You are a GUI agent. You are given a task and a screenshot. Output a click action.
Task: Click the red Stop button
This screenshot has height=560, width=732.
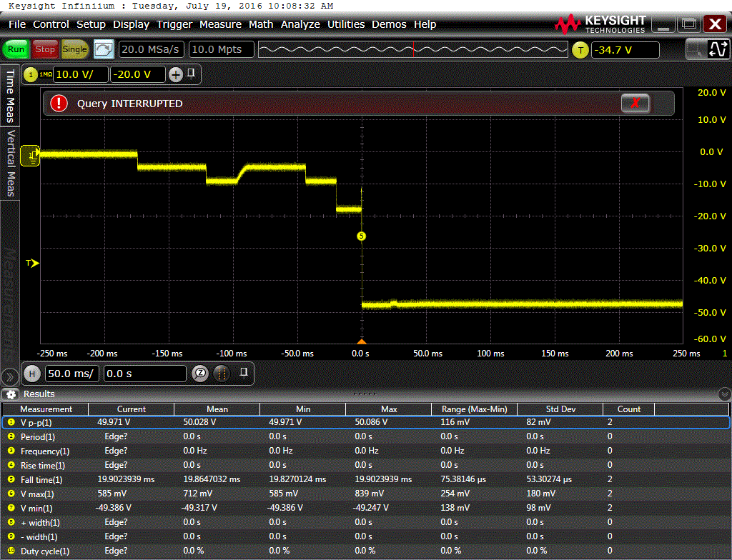[x=45, y=49]
